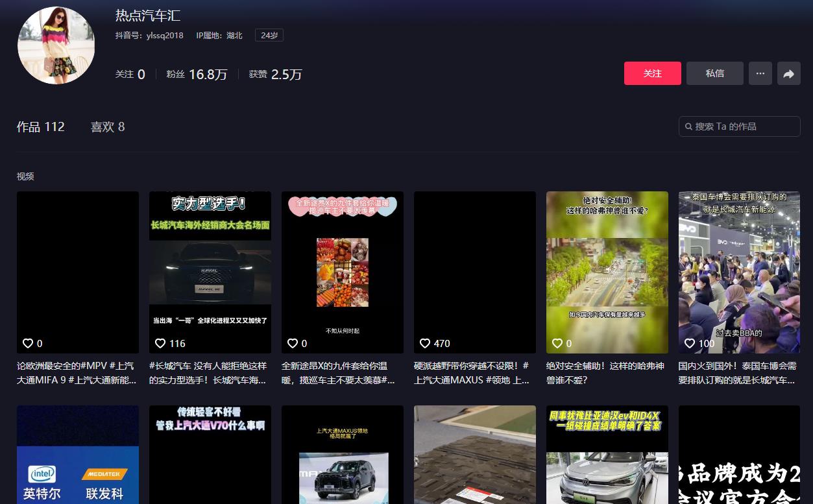This screenshot has height=504, width=813.
Task: Click the 抖音号 ylssq2018 text
Action: click(x=149, y=35)
